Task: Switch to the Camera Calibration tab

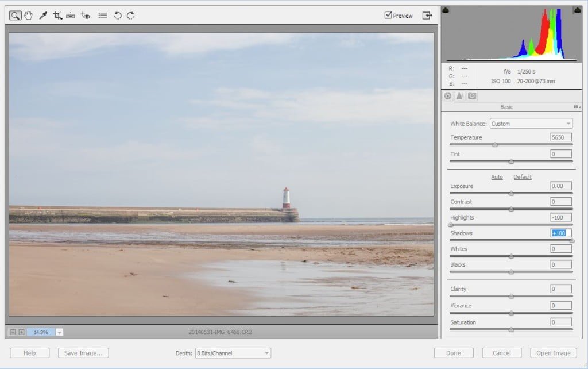Action: coord(472,96)
